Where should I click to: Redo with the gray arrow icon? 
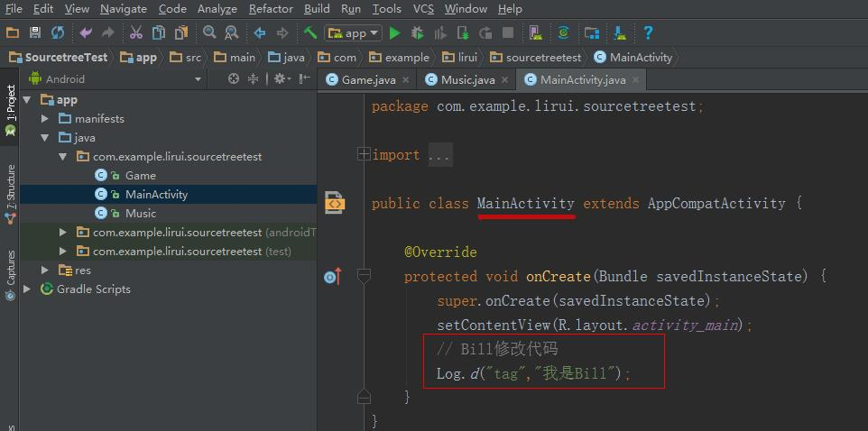tap(108, 33)
